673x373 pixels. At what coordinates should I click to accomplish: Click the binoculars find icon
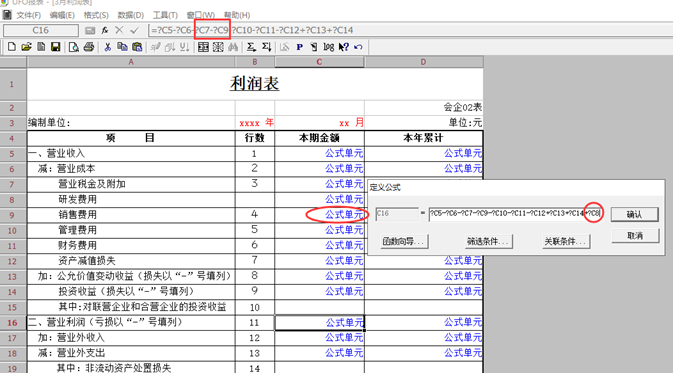click(233, 47)
